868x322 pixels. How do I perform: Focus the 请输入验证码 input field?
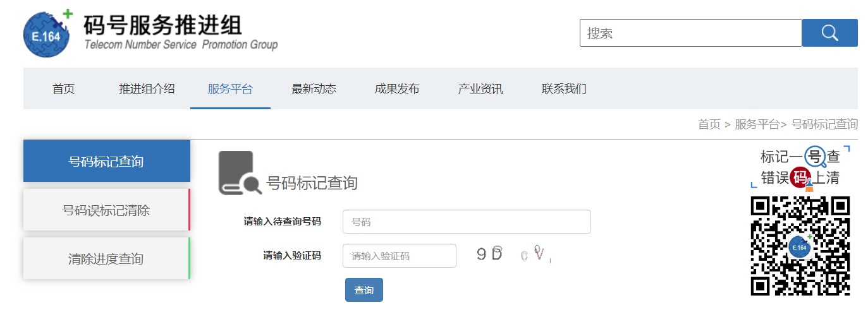tap(400, 256)
